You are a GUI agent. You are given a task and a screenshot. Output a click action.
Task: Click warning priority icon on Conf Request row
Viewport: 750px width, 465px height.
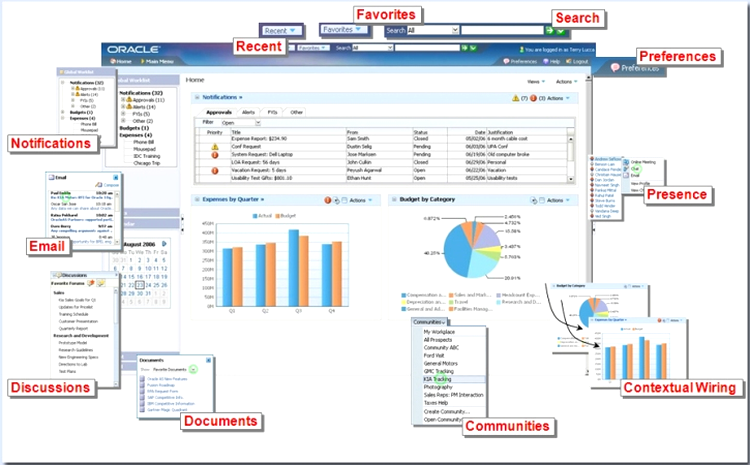coord(215,147)
